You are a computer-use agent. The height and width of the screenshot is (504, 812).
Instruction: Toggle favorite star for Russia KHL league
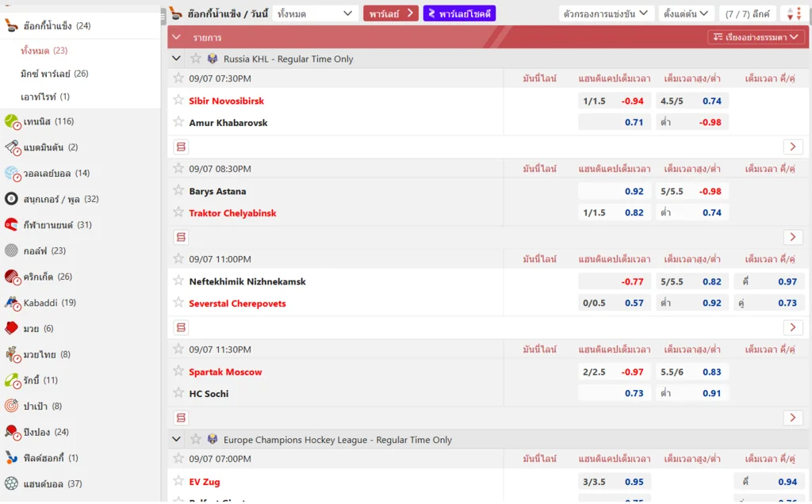[196, 59]
